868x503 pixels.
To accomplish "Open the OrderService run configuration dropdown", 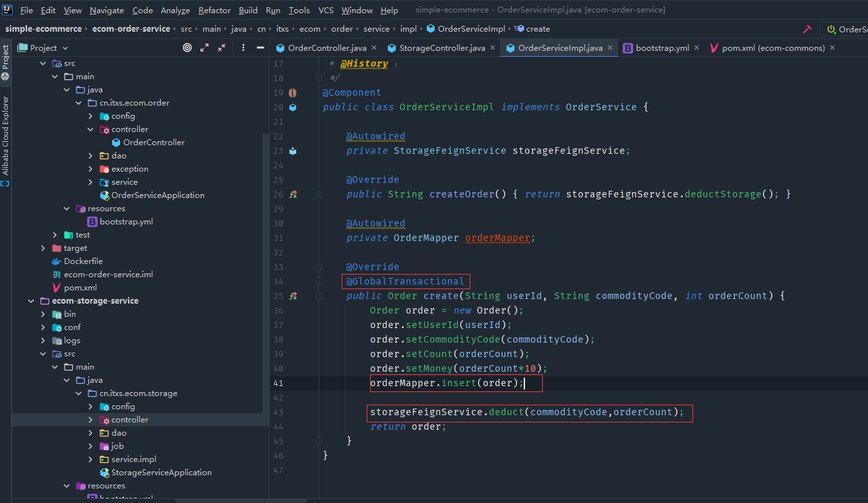I will [x=844, y=29].
